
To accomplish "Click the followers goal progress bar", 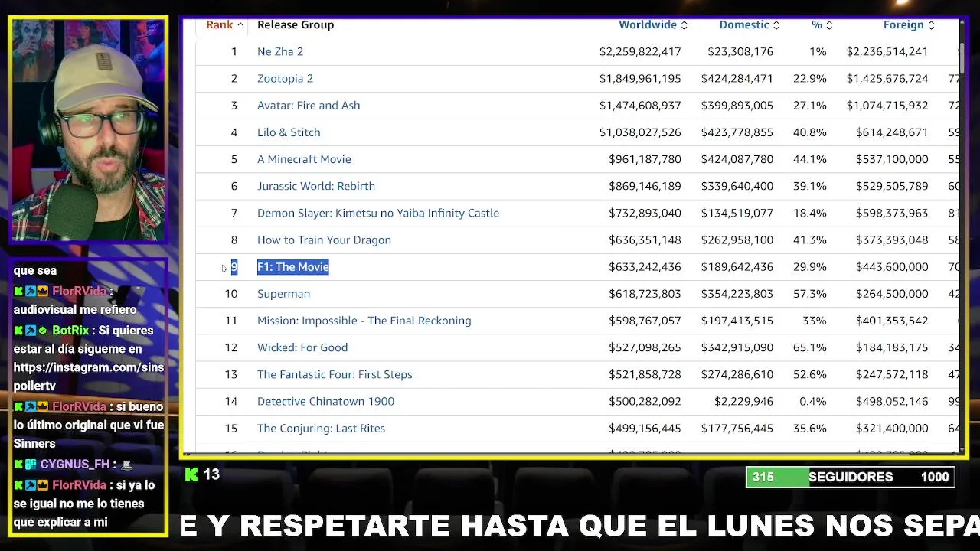I will point(850,477).
